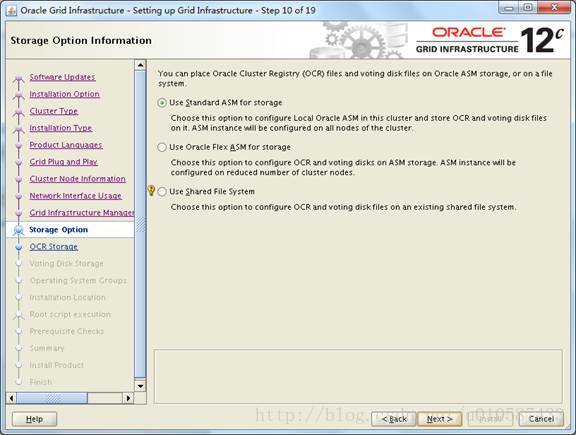Click the Root script execution step text
576x435 pixels.
point(70,314)
